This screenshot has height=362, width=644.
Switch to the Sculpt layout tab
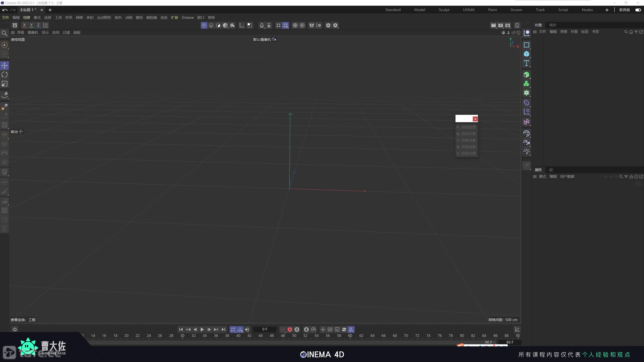[x=444, y=10]
